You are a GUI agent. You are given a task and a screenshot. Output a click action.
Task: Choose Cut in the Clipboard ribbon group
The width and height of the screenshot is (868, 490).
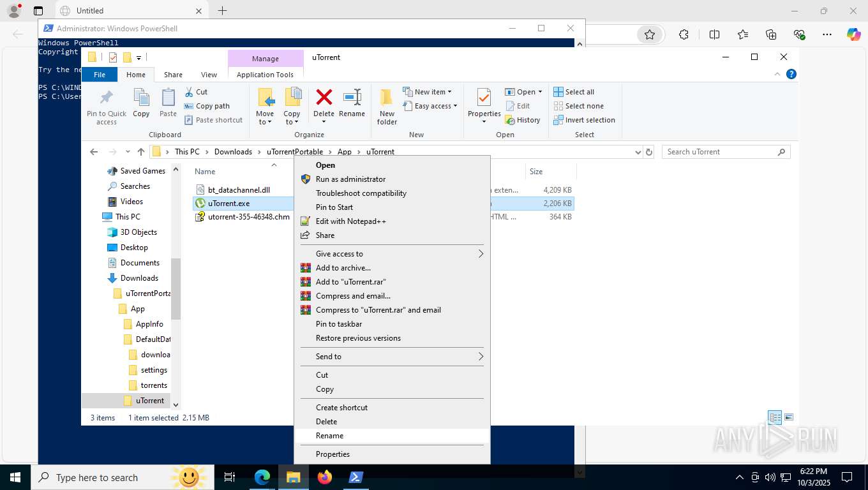point(196,92)
